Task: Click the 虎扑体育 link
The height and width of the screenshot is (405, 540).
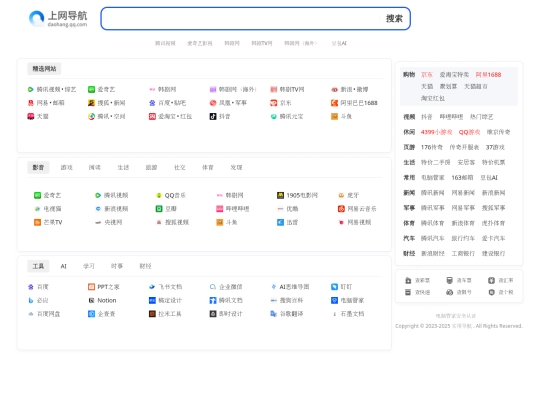Action: pyautogui.click(x=494, y=223)
